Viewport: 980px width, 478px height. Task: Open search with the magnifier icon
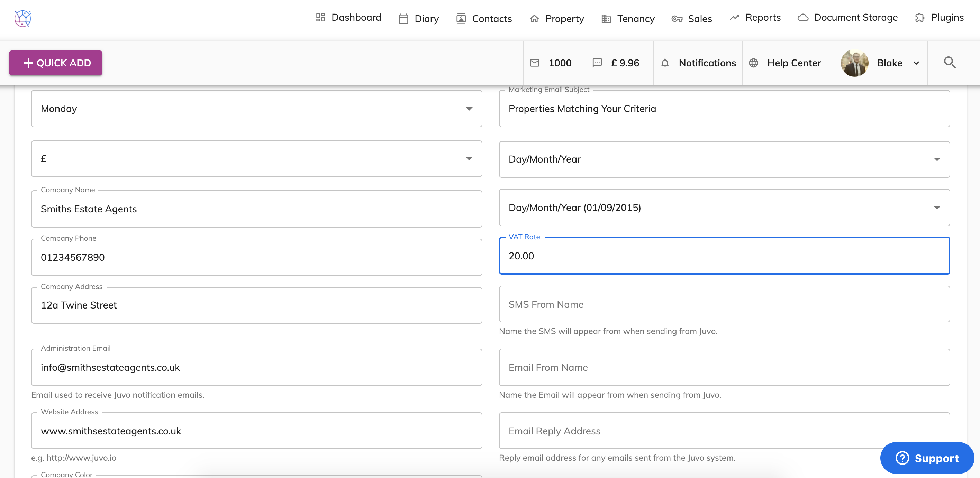tap(950, 62)
